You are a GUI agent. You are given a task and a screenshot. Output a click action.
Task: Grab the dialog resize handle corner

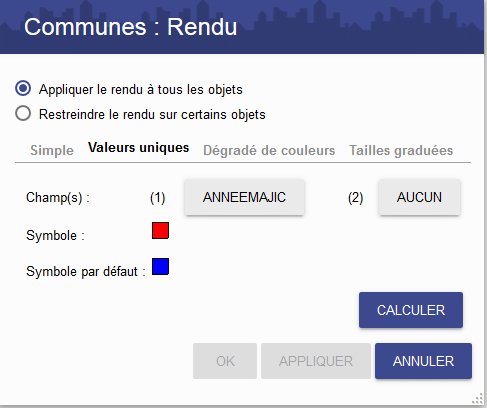[x=478, y=398]
